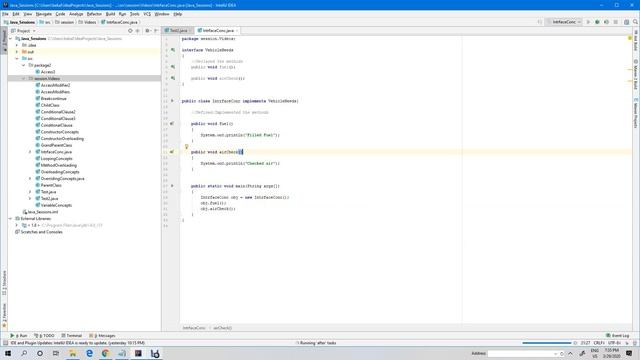Expand the OverridingConcepts.java tree node
640x360 pixels.
[x=30, y=178]
